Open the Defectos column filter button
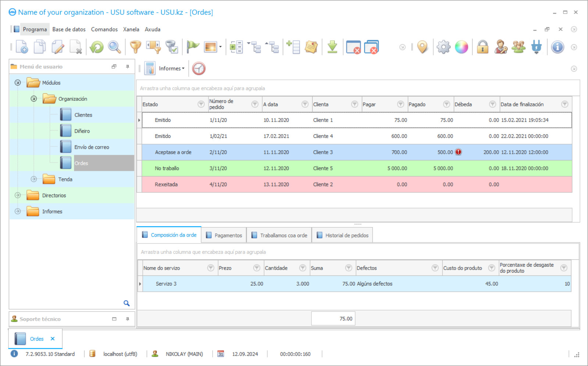Image resolution: width=588 pixels, height=366 pixels. (x=435, y=268)
